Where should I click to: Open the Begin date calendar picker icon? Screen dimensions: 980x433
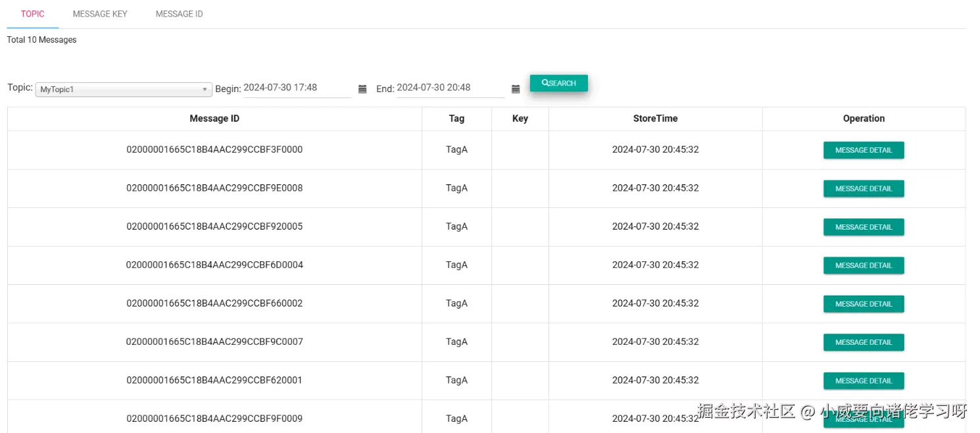click(x=362, y=89)
